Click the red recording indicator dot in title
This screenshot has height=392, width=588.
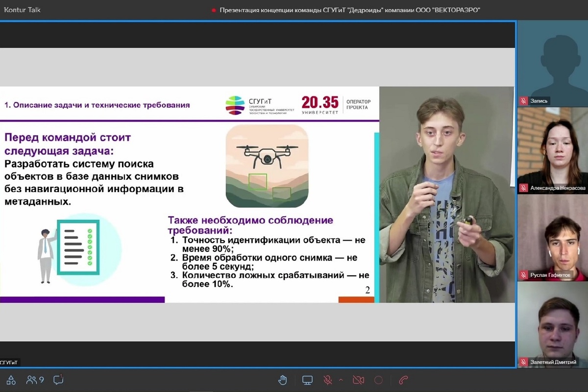click(214, 10)
